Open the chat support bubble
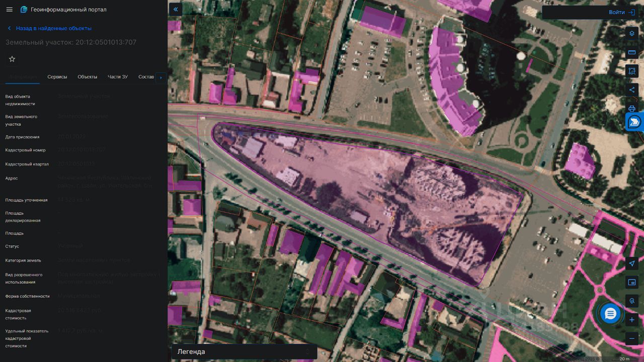Image resolution: width=644 pixels, height=362 pixels. (x=610, y=314)
